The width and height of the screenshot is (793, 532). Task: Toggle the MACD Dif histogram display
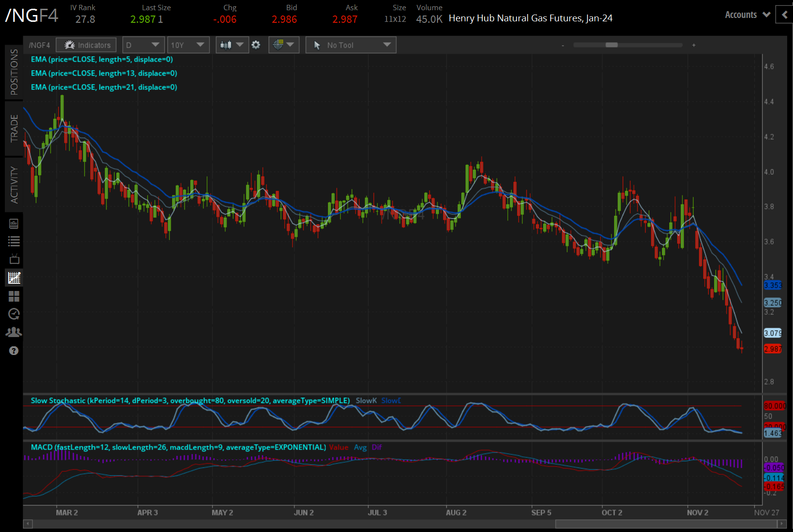(377, 447)
